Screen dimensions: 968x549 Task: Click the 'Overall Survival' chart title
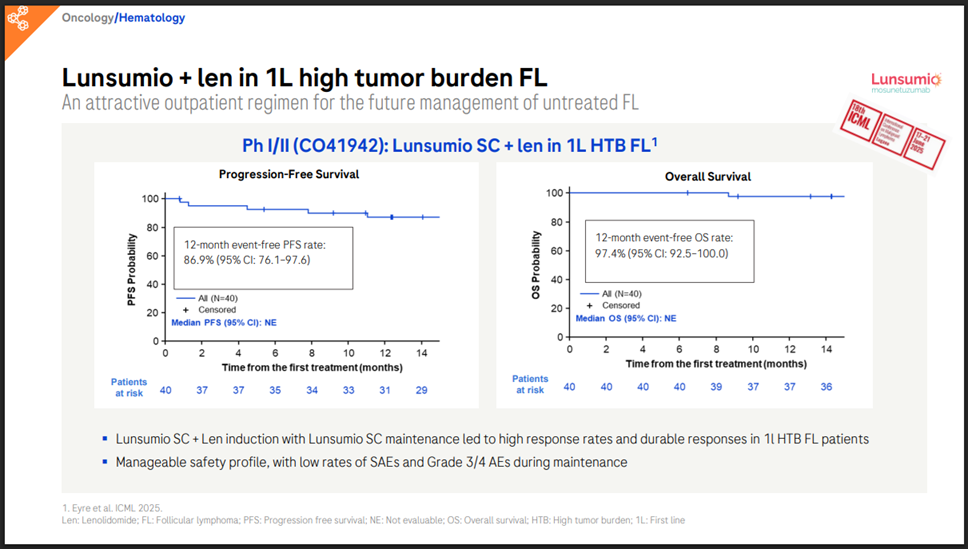point(708,177)
